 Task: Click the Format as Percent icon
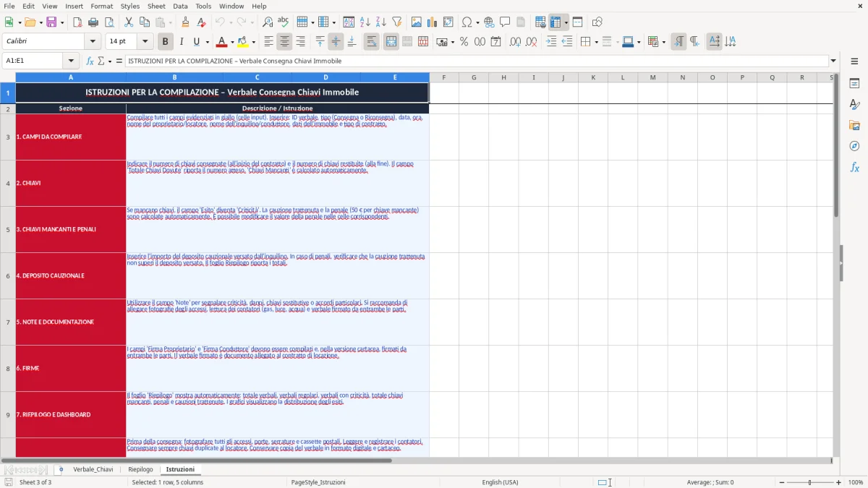pyautogui.click(x=464, y=42)
